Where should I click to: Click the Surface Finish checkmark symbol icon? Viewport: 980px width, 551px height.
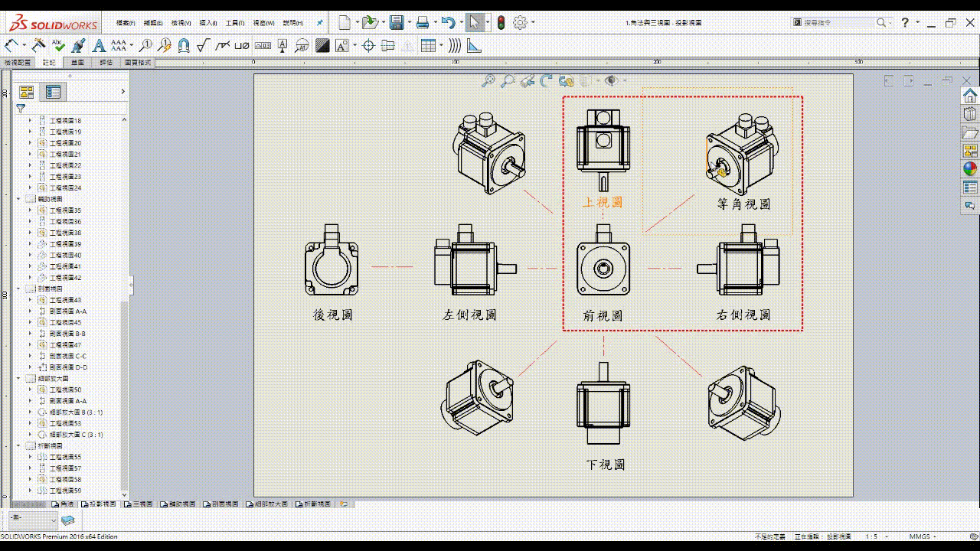point(203,45)
